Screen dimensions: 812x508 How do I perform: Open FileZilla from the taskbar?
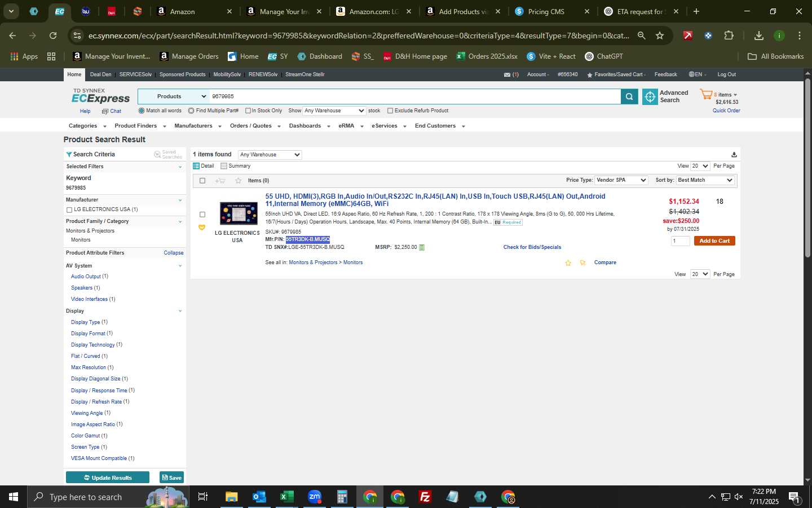click(425, 497)
